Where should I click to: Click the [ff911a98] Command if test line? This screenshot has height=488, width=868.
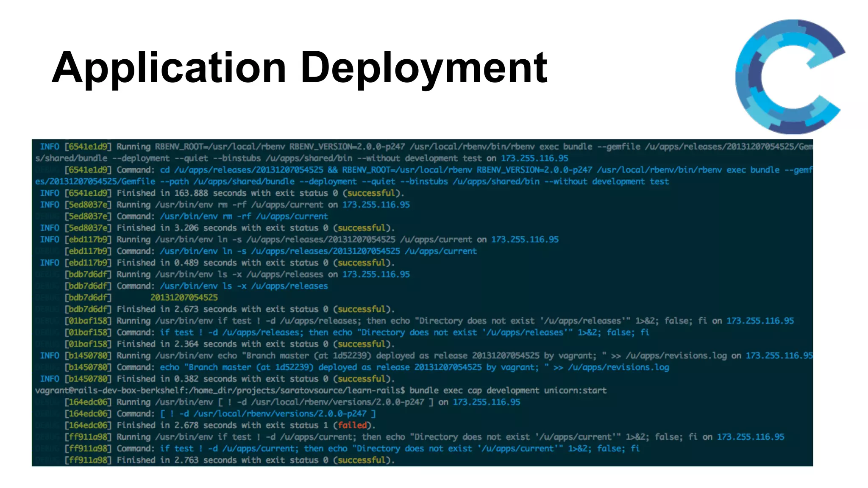(337, 449)
